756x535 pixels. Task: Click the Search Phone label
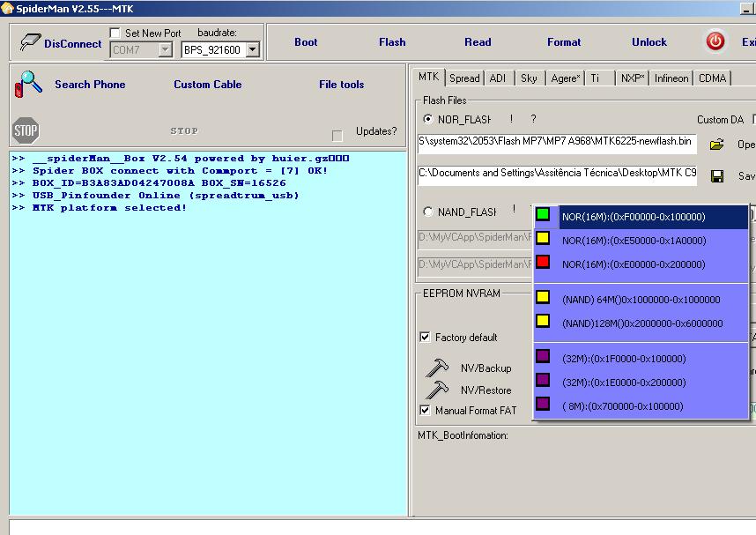90,84
